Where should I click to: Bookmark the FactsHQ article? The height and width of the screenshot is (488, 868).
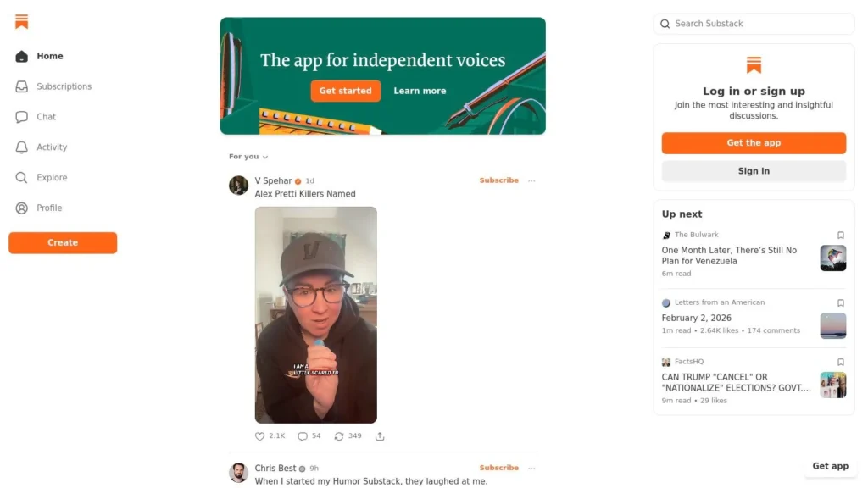(x=841, y=362)
